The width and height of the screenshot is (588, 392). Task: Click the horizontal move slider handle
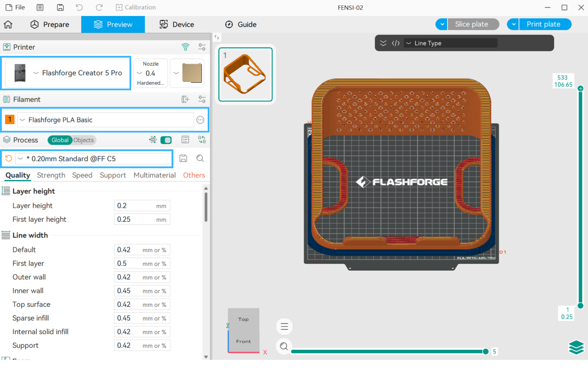pyautogui.click(x=486, y=352)
